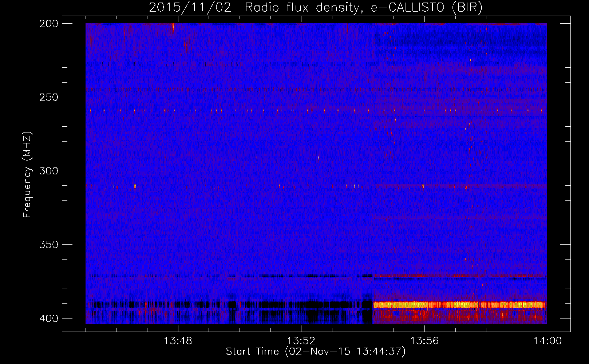The image size is (589, 364).
Task: Click the 200 frequency tick label
Action: click(x=49, y=24)
